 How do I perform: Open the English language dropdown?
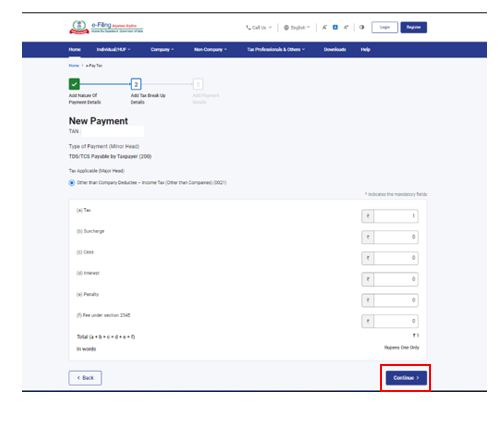tap(297, 27)
